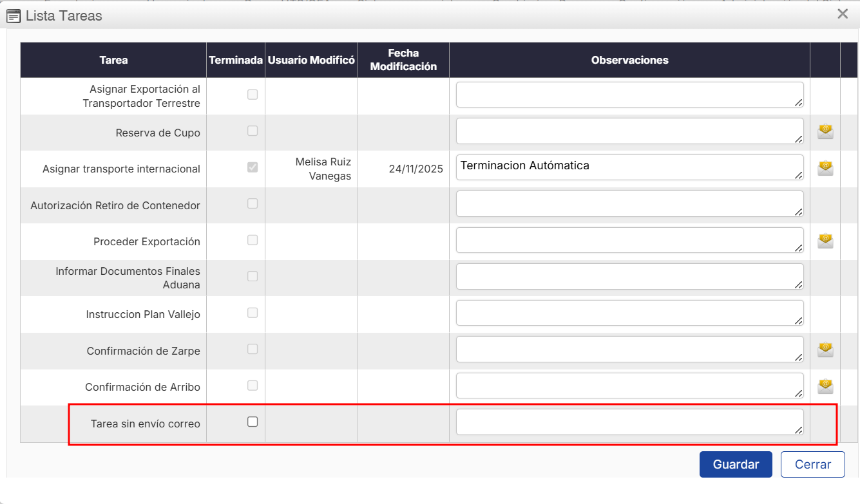Screen dimensions: 860x504
Task: Close the Lista Tareas dialog with X
Action: [842, 14]
